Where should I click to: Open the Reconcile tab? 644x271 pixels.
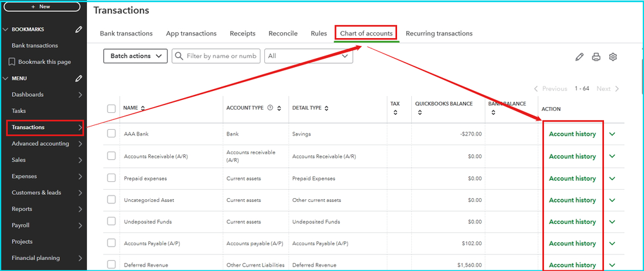283,34
